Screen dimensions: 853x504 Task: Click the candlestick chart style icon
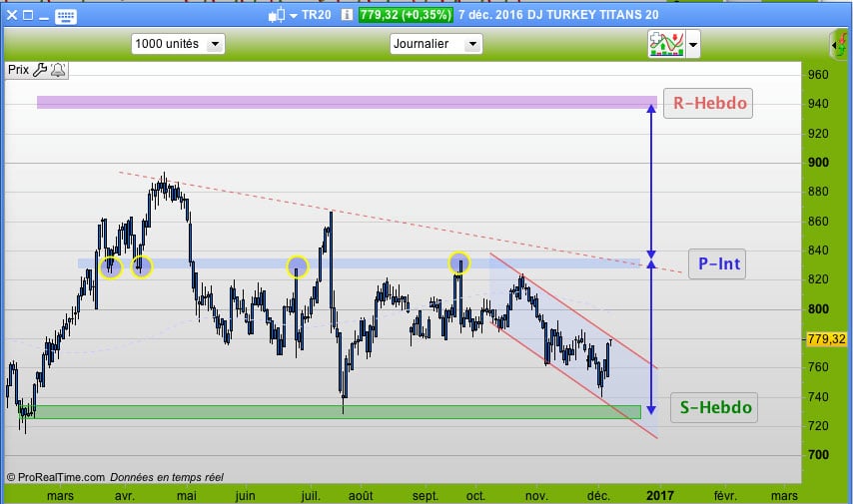(277, 15)
